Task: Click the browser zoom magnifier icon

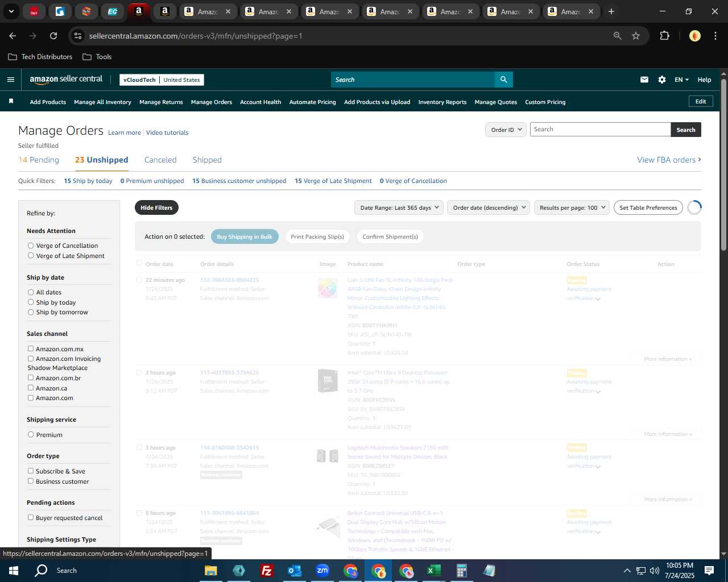Action: point(618,36)
